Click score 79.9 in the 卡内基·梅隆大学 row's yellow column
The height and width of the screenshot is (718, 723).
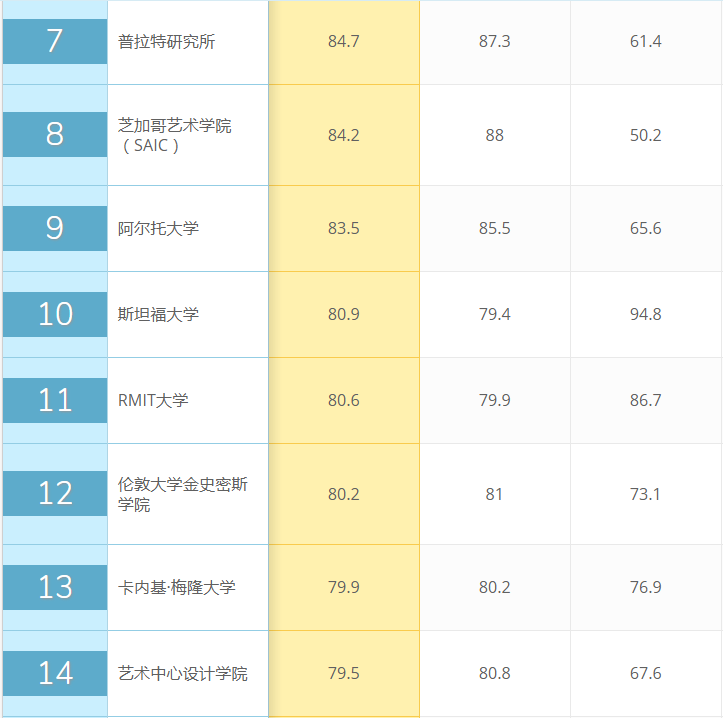344,587
